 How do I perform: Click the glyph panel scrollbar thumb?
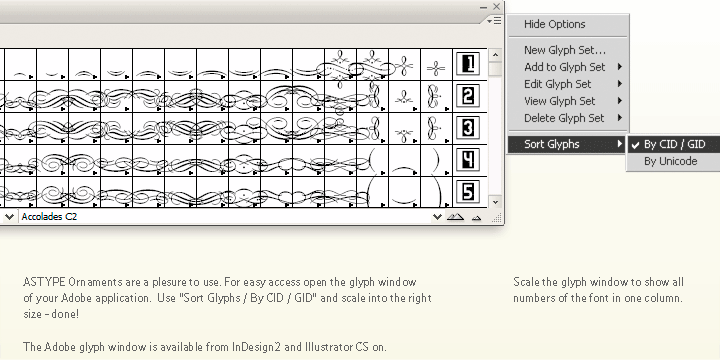point(495,69)
